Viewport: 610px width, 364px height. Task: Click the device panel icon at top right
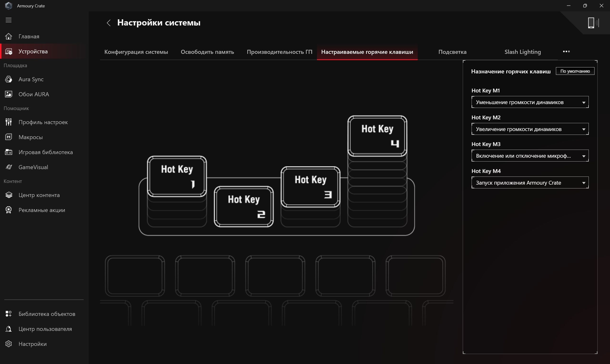[593, 23]
